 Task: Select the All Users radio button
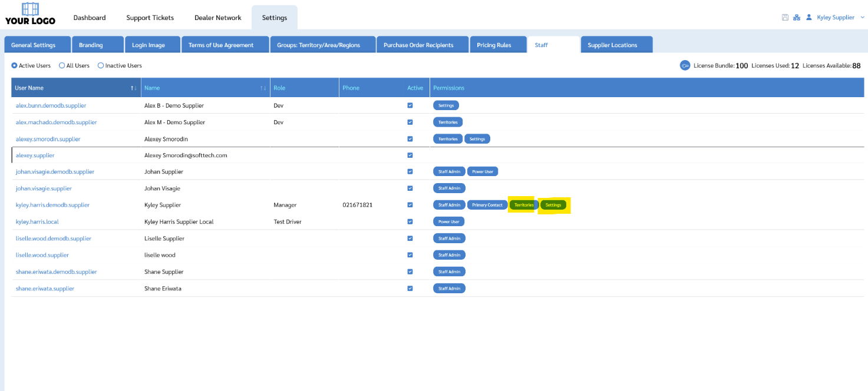(x=62, y=66)
